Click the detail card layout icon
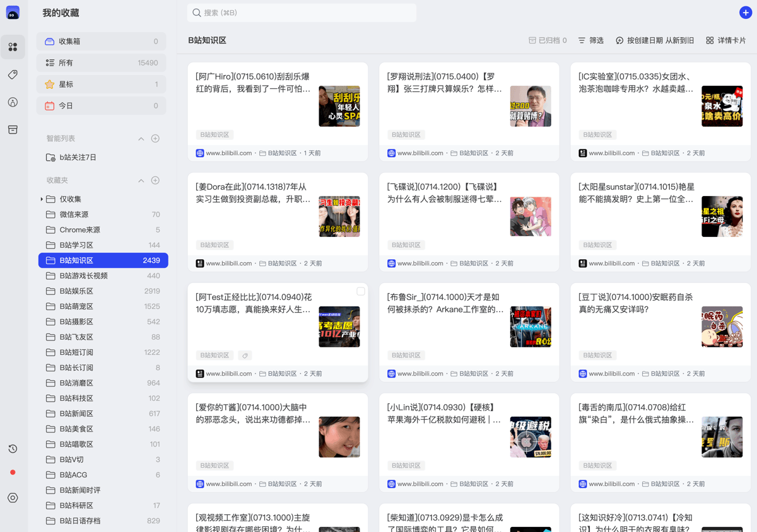 [710, 40]
